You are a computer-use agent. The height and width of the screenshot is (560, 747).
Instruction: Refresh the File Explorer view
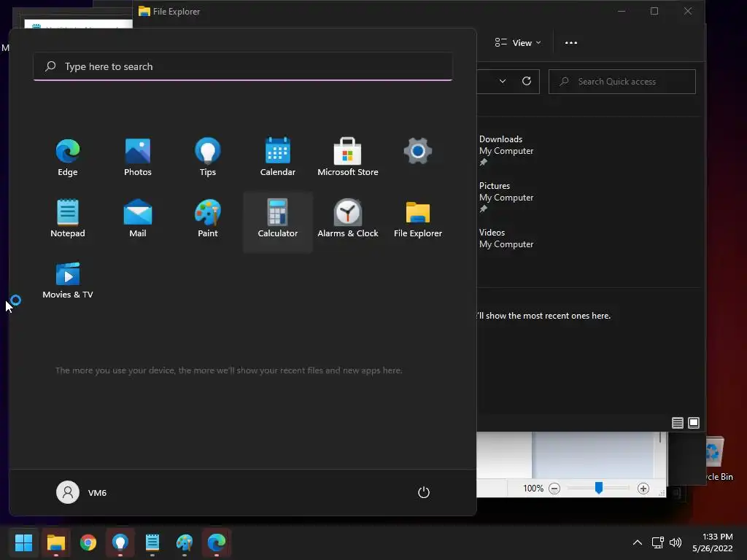click(527, 82)
